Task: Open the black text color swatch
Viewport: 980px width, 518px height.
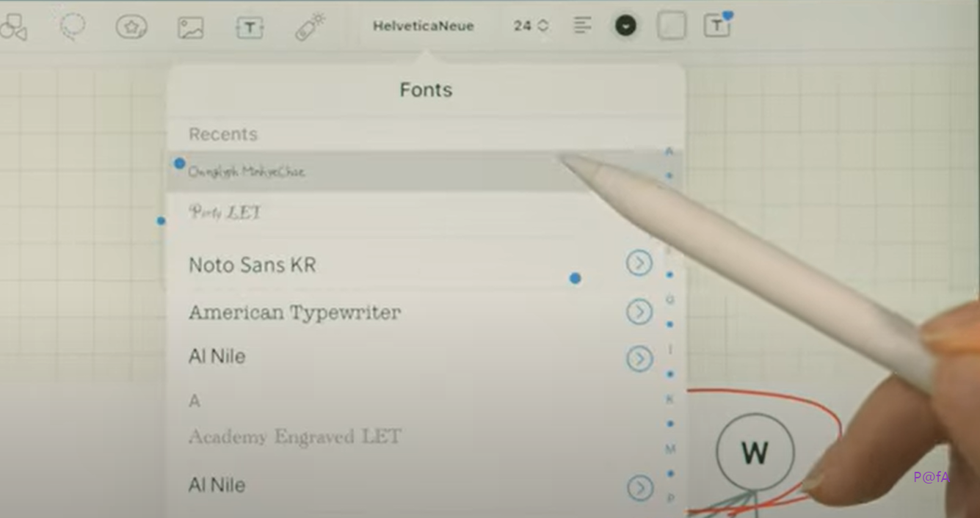Action: [625, 26]
